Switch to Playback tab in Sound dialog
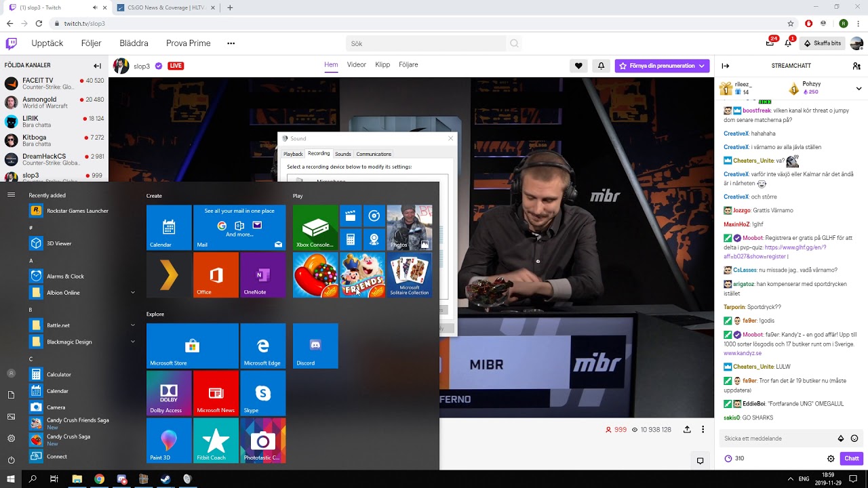Viewport: 868px width, 488px height. pyautogui.click(x=293, y=154)
